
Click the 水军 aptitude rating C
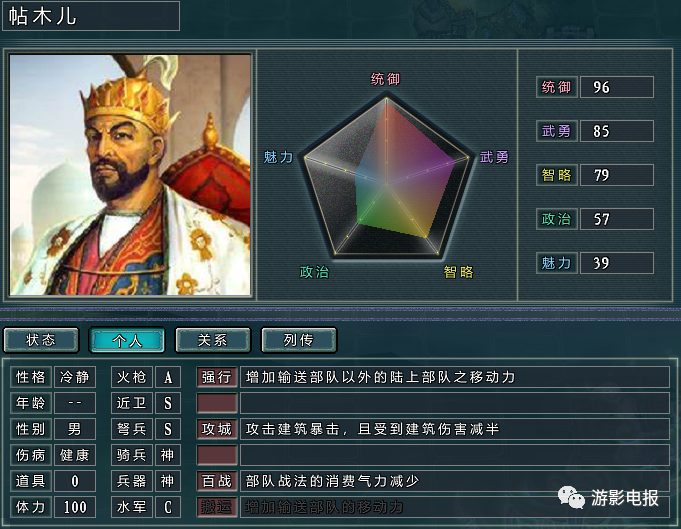[168, 507]
